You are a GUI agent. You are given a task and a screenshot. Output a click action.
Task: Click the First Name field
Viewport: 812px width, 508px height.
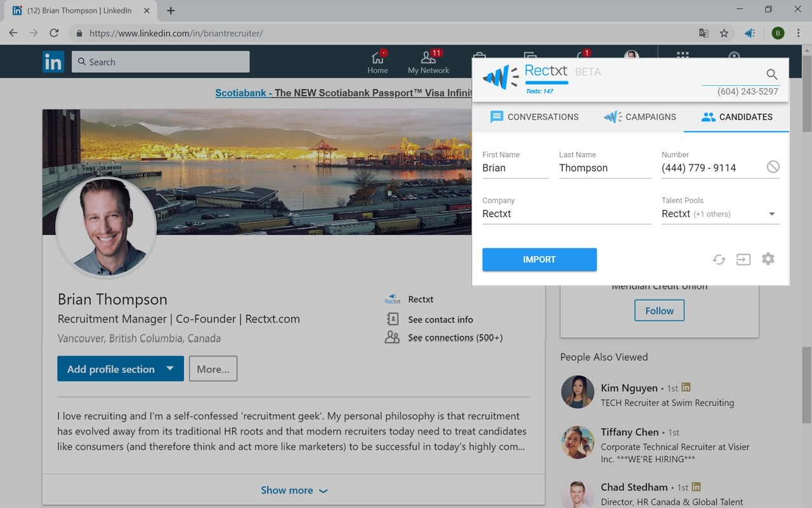[x=515, y=168]
